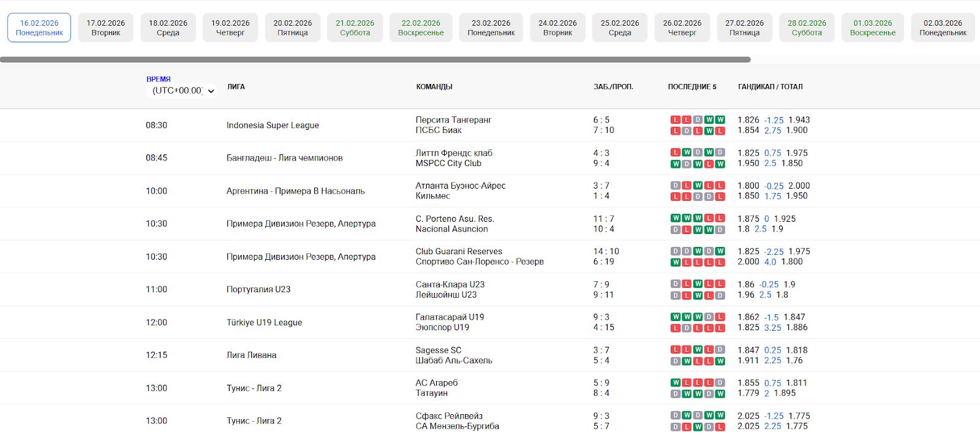Click last grey D badge for Sagesse SC

[720, 350]
